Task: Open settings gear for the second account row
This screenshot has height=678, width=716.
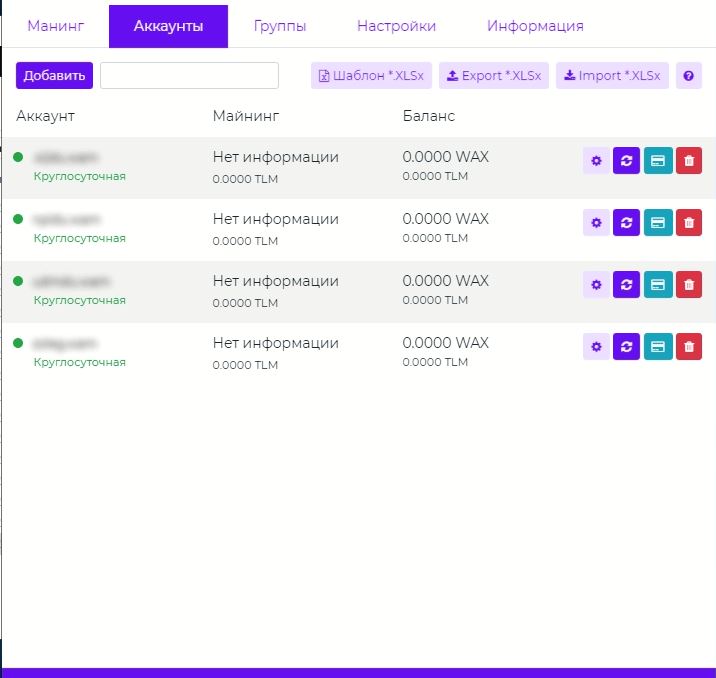Action: click(x=596, y=223)
